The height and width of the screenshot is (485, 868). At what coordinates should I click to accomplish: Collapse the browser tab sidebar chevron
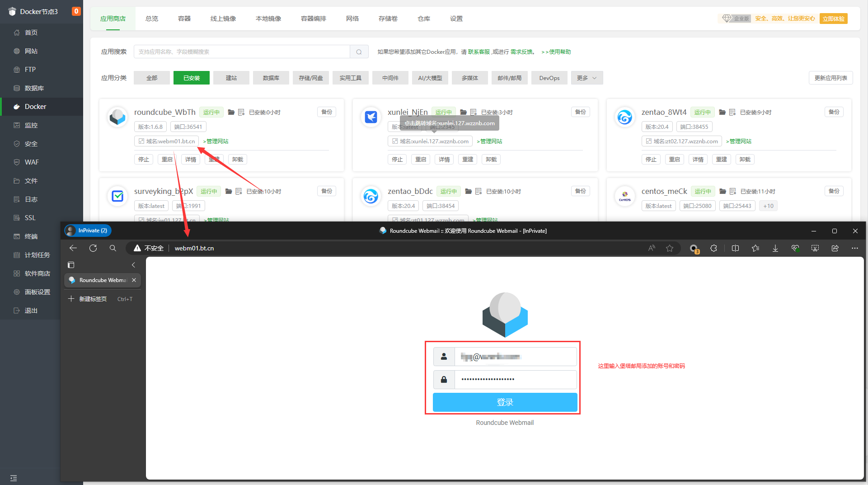(133, 265)
